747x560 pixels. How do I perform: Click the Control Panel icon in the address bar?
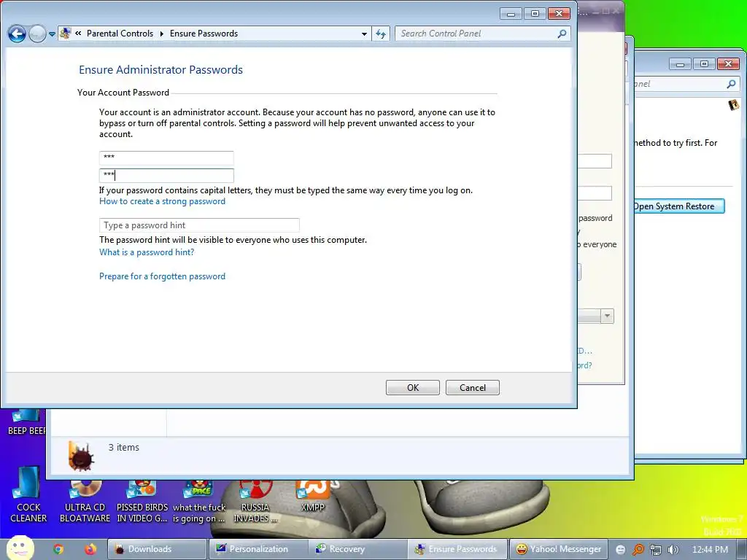[x=66, y=34]
